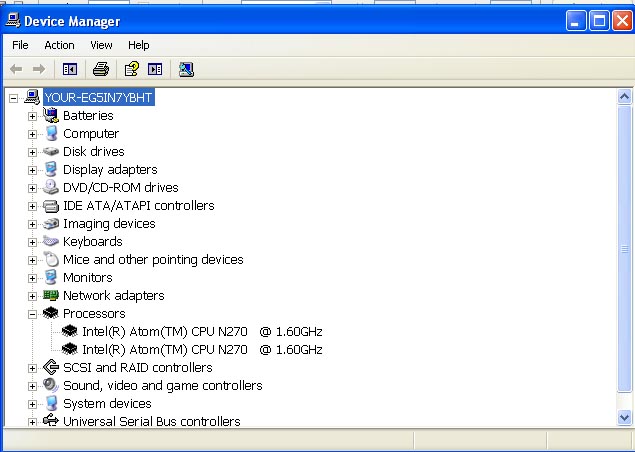This screenshot has width=635, height=452.
Task: Click the Forward arrow toolbar button
Action: click(x=39, y=69)
